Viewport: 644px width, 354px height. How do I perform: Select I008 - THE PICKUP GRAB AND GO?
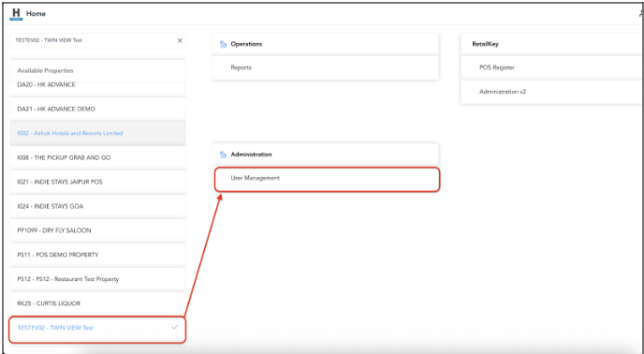tap(97, 157)
